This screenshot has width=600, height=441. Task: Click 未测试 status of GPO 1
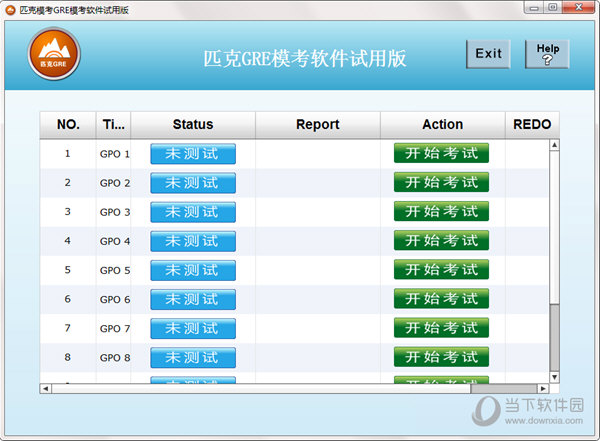[x=193, y=154]
